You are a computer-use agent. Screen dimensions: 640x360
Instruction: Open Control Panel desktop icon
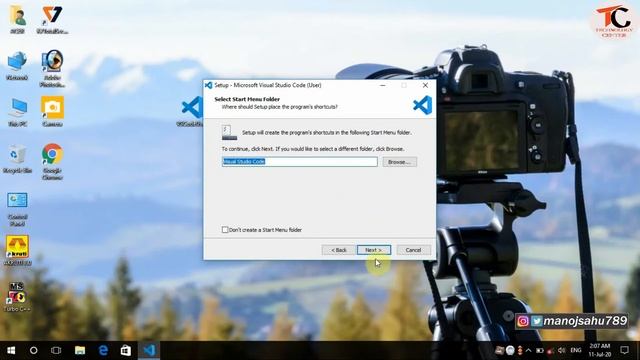pyautogui.click(x=17, y=209)
